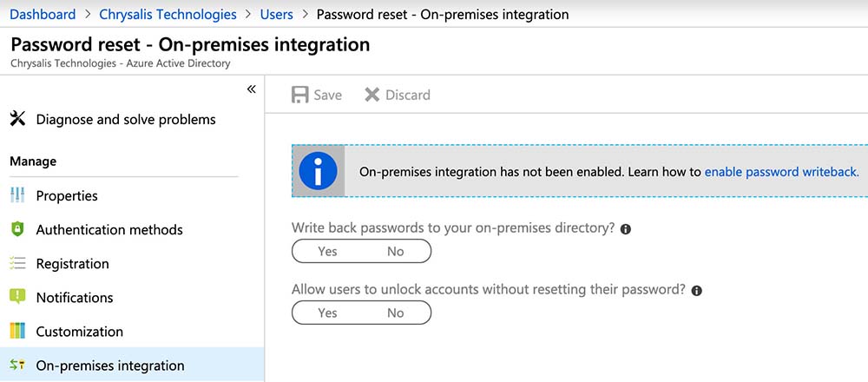Click the Notifications alert icon
The height and width of the screenshot is (382, 868).
[x=17, y=297]
